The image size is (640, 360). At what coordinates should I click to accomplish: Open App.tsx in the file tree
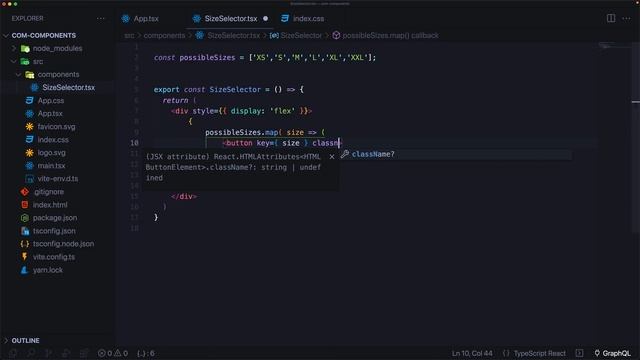coord(50,113)
